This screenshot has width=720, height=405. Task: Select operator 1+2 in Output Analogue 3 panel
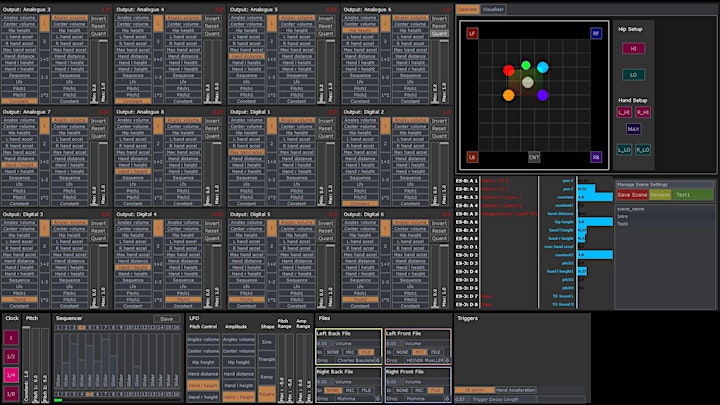pyautogui.click(x=44, y=59)
